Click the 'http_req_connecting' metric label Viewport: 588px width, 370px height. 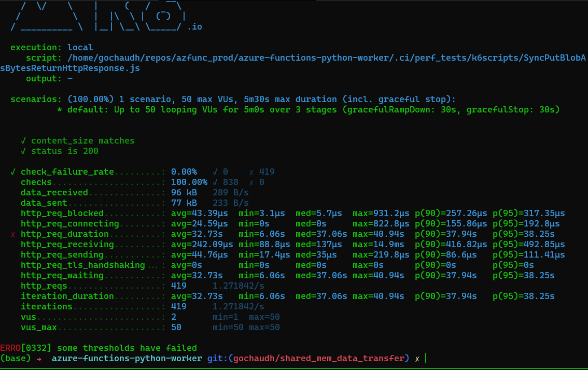[x=70, y=224]
